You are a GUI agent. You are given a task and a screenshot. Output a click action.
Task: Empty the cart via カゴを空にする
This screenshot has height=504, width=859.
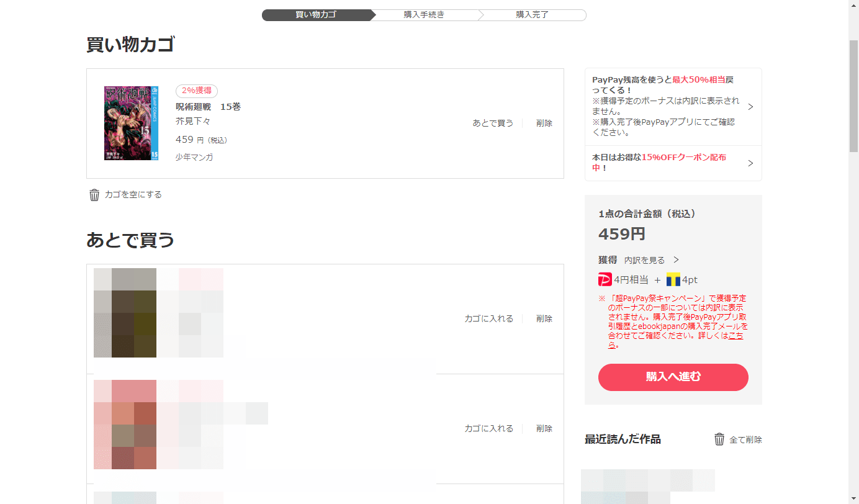click(x=133, y=195)
